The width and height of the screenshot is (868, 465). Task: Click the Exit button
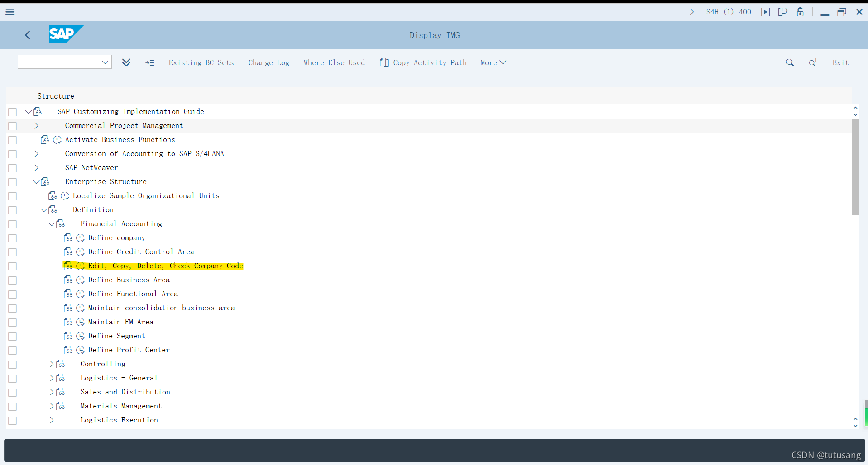(x=840, y=62)
